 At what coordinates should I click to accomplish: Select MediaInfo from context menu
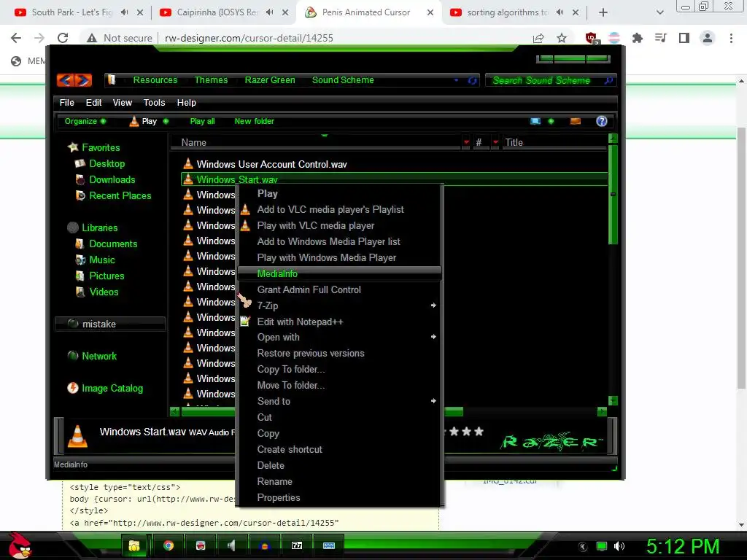(339, 273)
